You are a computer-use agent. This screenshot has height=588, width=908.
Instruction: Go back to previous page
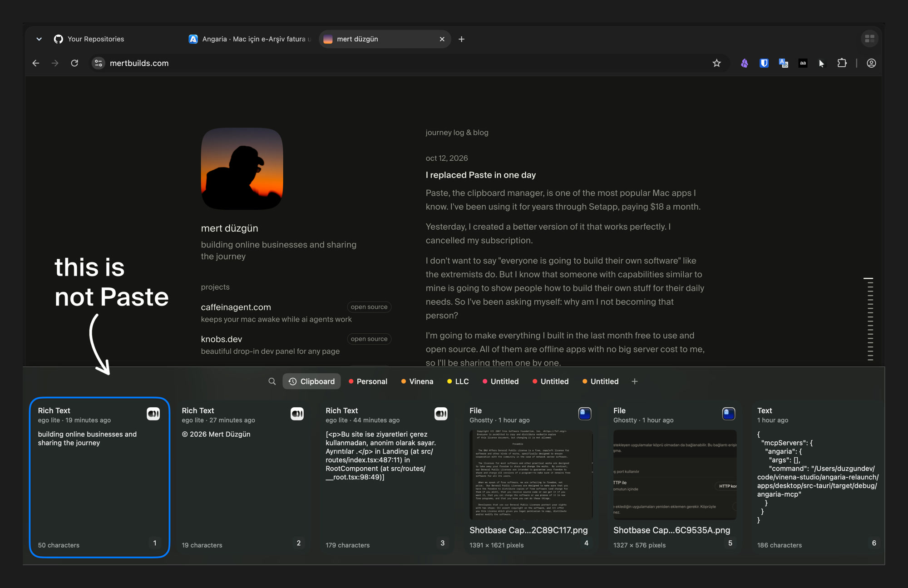point(35,63)
